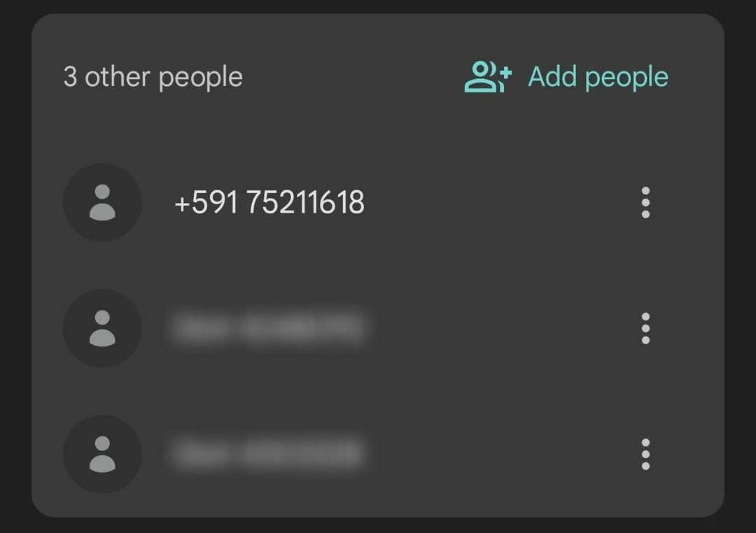The height and width of the screenshot is (533, 756).
Task: Click the "+591" country code of first contact
Action: (x=206, y=202)
